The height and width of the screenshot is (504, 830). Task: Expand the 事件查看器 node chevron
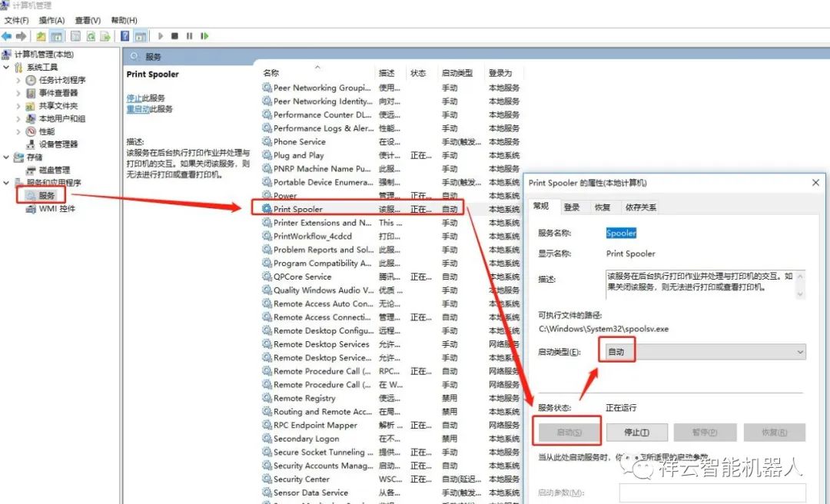tap(18, 93)
